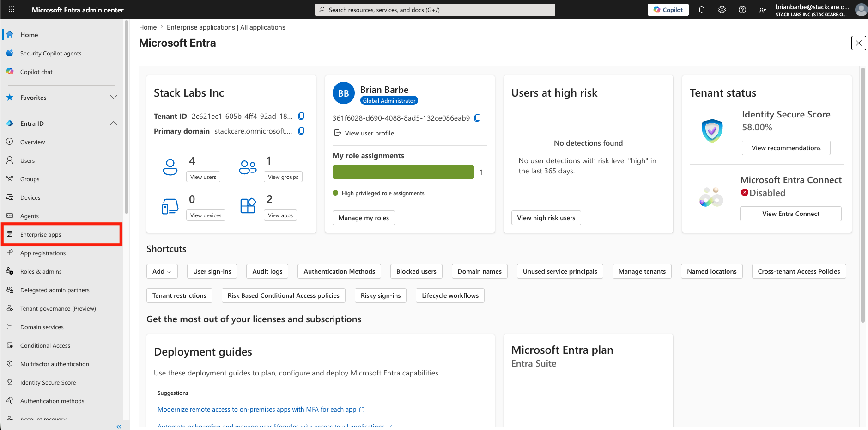
Task: Click the View users button
Action: (x=203, y=177)
